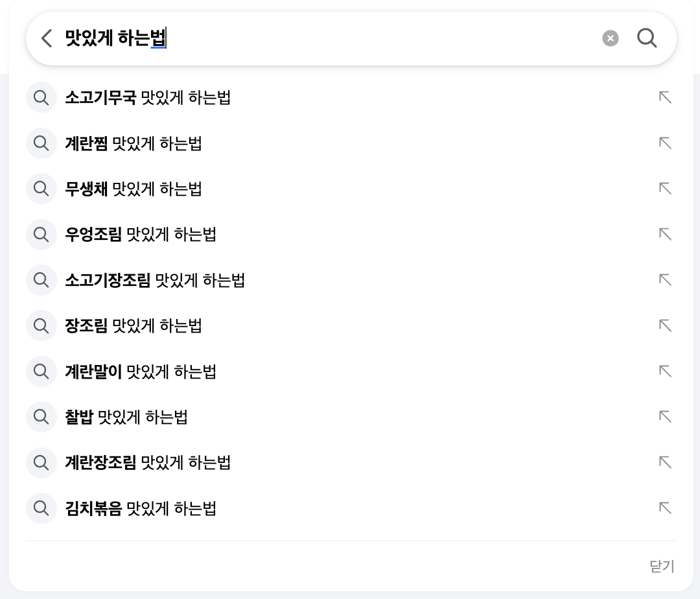Click the magnifier search submit icon

647,38
